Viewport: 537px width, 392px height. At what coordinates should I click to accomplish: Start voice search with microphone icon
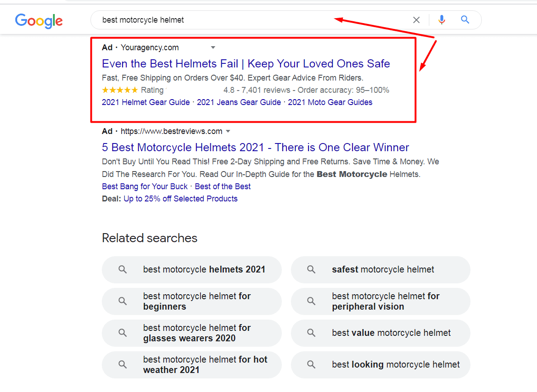click(442, 20)
